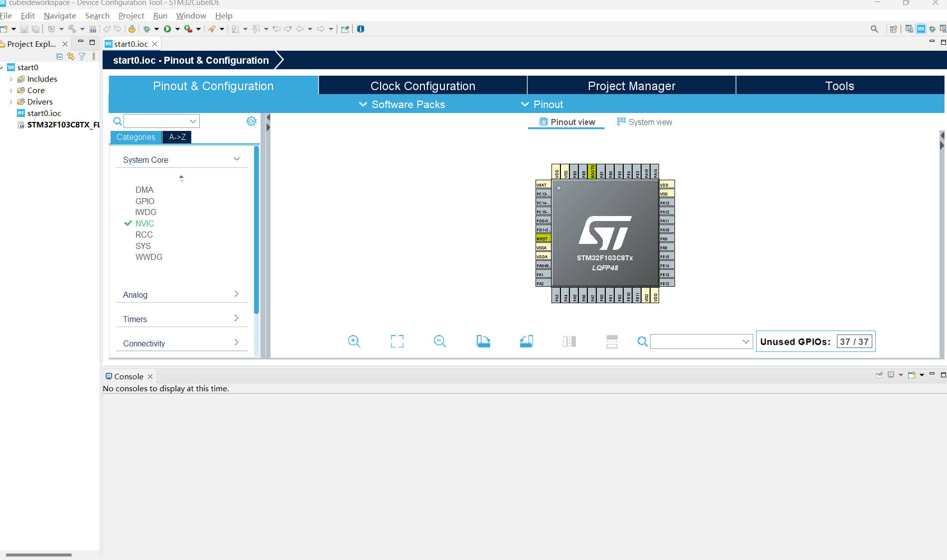Click the PA2 pin on the chip

click(x=543, y=283)
